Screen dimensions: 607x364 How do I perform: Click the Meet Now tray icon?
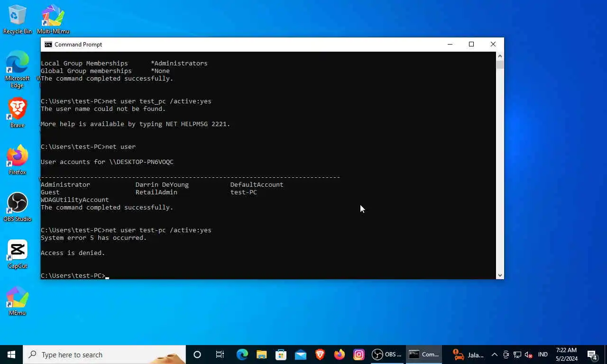[x=506, y=355]
